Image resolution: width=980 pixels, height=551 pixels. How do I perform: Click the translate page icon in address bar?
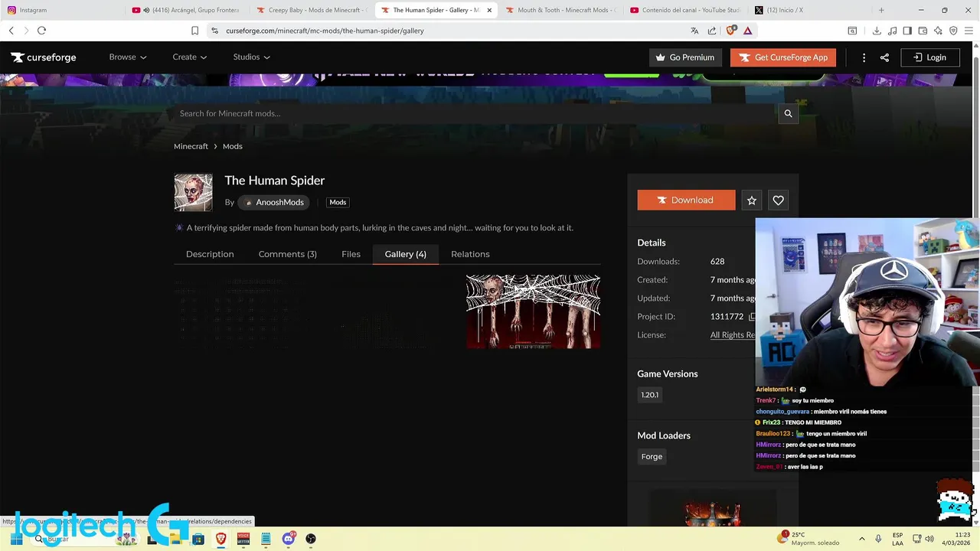click(694, 31)
